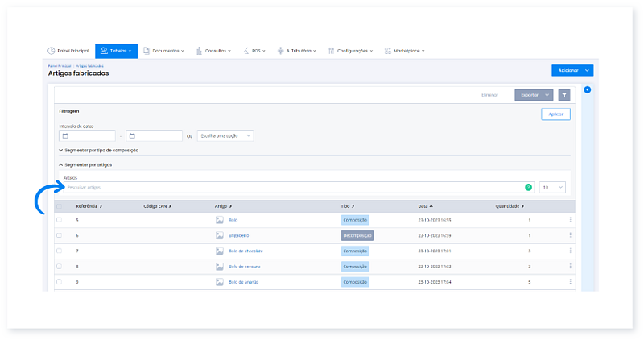Open the Configurações menu
Viewport: 644px width, 340px height.
pyautogui.click(x=352, y=51)
